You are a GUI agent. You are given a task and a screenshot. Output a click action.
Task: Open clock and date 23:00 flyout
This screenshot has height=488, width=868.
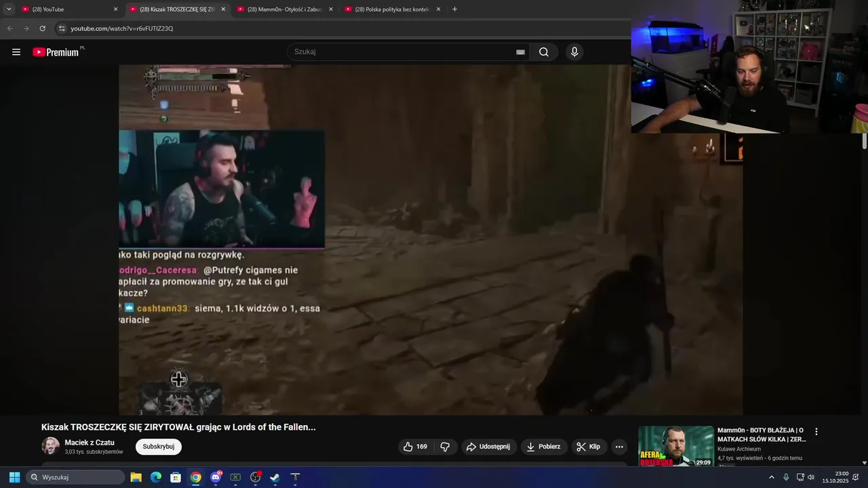pyautogui.click(x=835, y=477)
